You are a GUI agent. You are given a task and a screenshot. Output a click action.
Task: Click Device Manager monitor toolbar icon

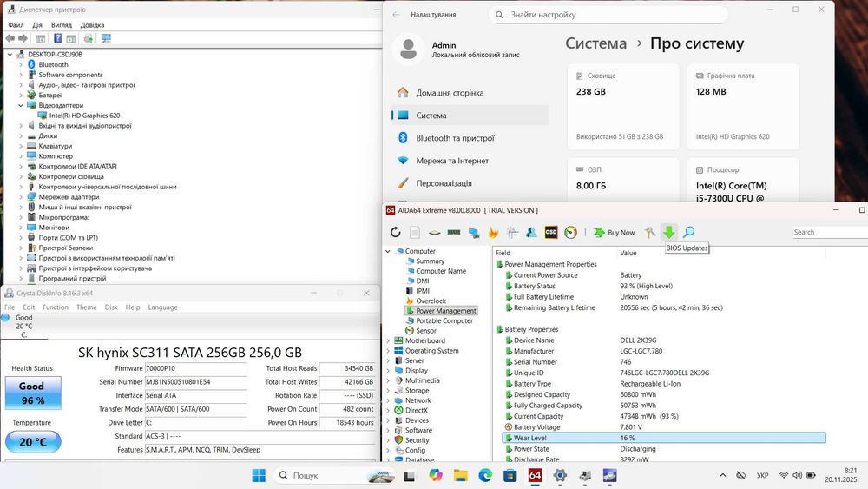(x=106, y=38)
